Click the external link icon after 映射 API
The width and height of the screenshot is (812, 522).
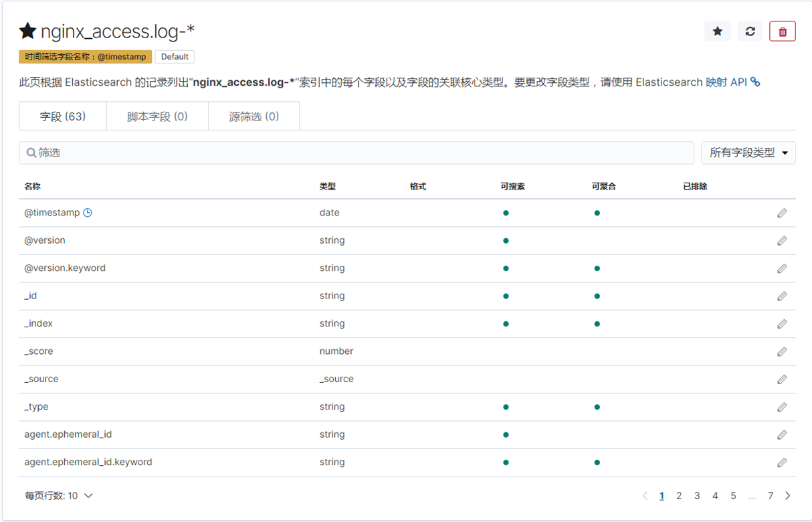[755, 82]
